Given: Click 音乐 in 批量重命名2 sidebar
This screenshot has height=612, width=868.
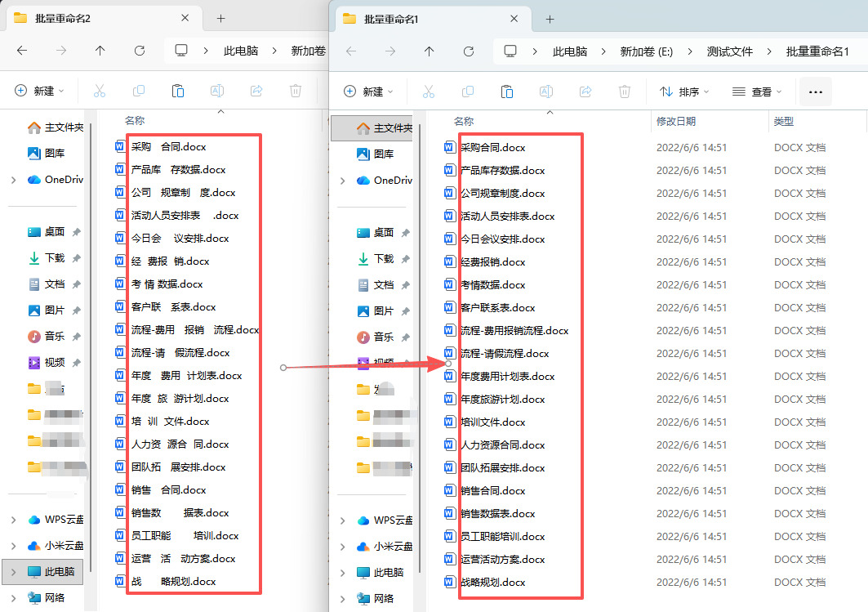Looking at the screenshot, I should (x=47, y=336).
